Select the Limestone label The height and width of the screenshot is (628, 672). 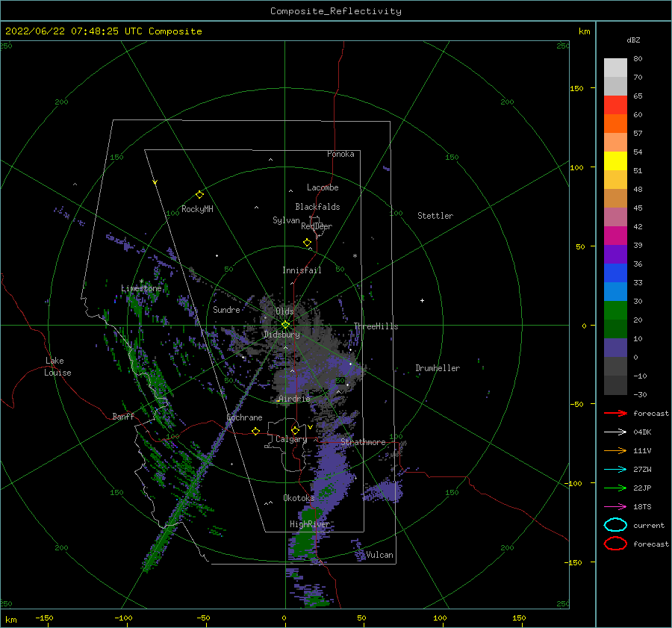(x=141, y=288)
